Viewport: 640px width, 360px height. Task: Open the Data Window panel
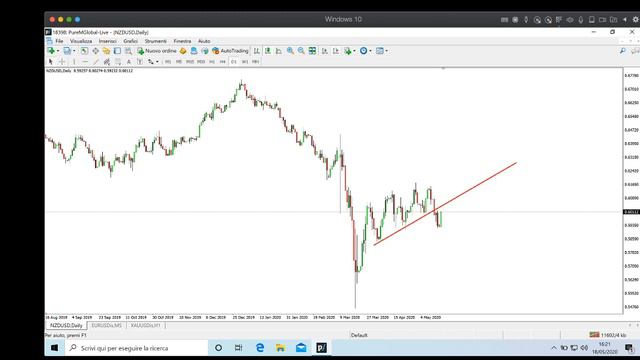tap(95, 51)
